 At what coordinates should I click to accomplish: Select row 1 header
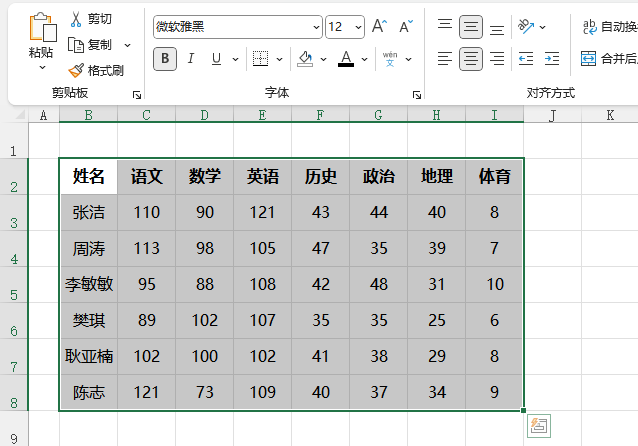[x=14, y=140]
